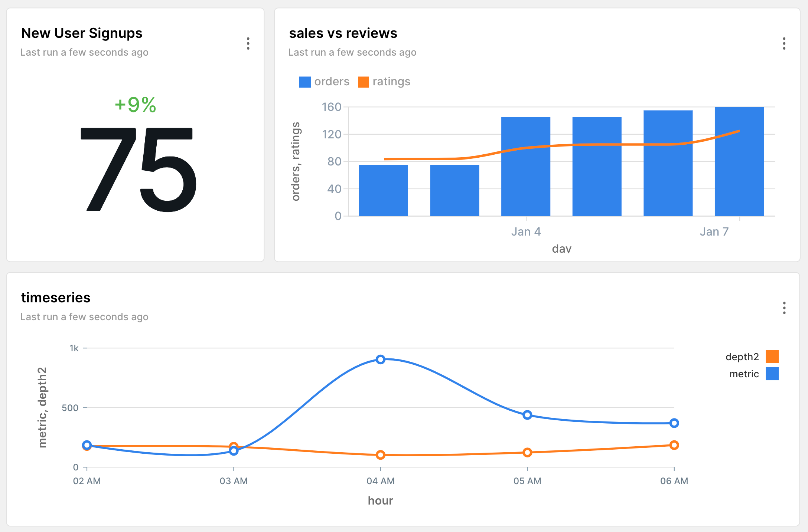808x532 pixels.
Task: Click the +9% change indicator
Action: click(135, 105)
